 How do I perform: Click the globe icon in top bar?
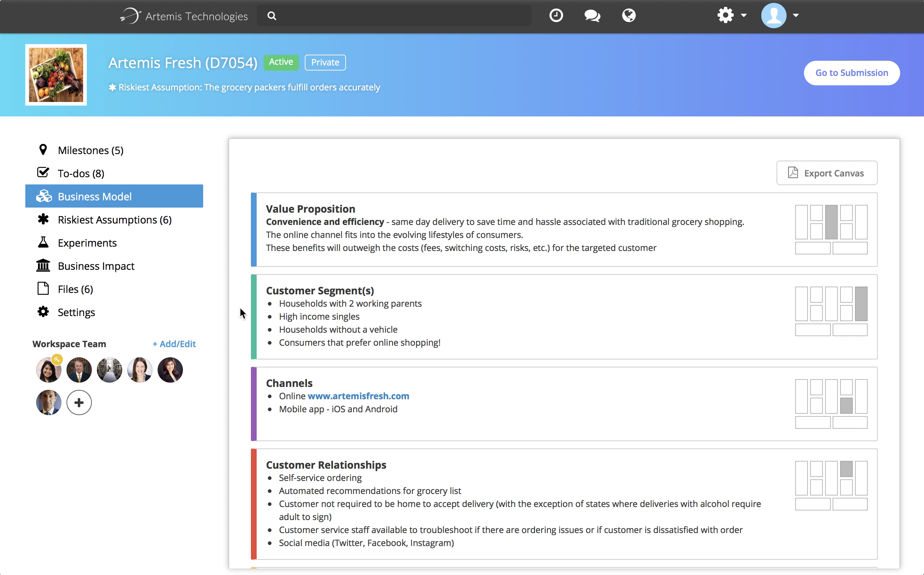629,16
